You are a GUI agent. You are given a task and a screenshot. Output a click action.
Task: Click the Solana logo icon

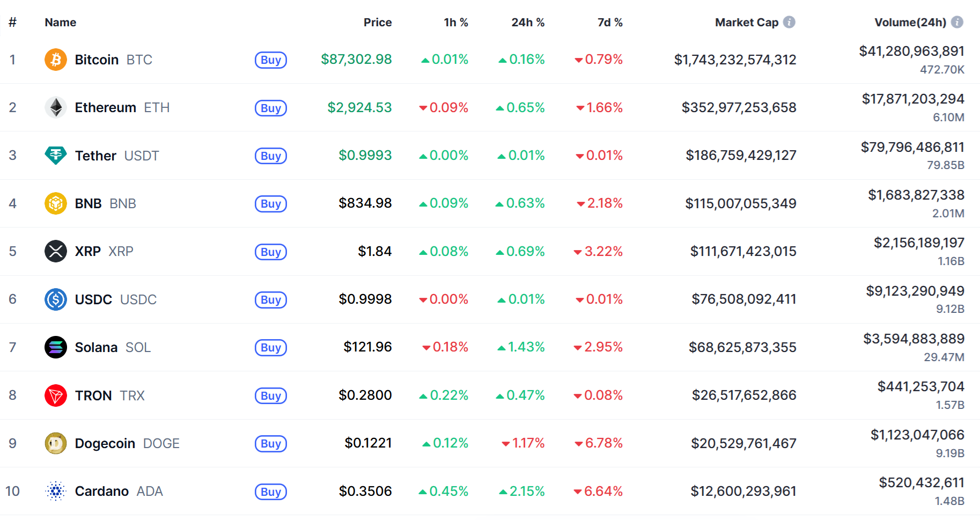tap(56, 347)
